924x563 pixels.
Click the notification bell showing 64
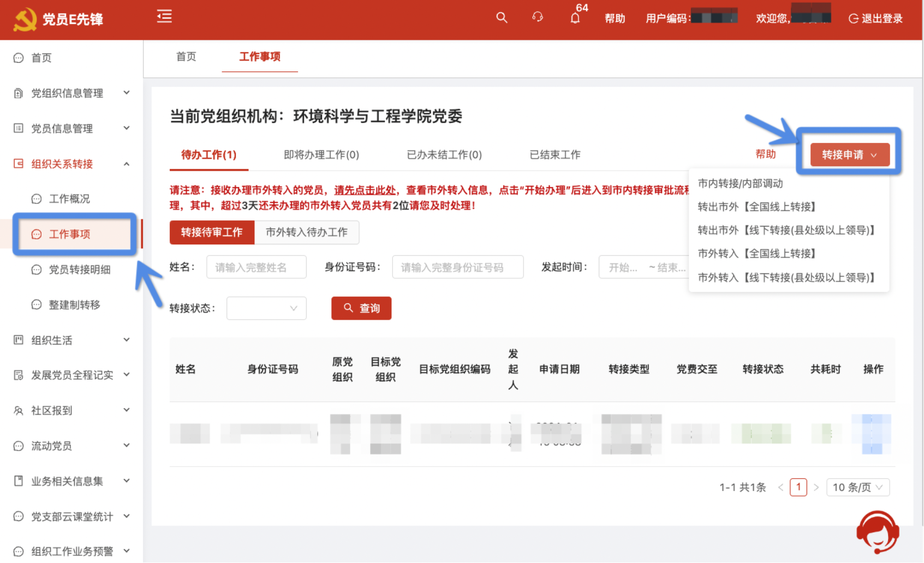[x=575, y=18]
